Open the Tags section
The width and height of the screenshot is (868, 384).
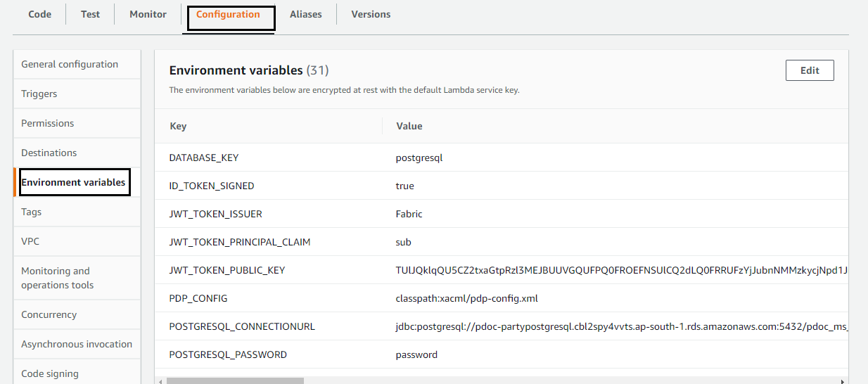(32, 212)
